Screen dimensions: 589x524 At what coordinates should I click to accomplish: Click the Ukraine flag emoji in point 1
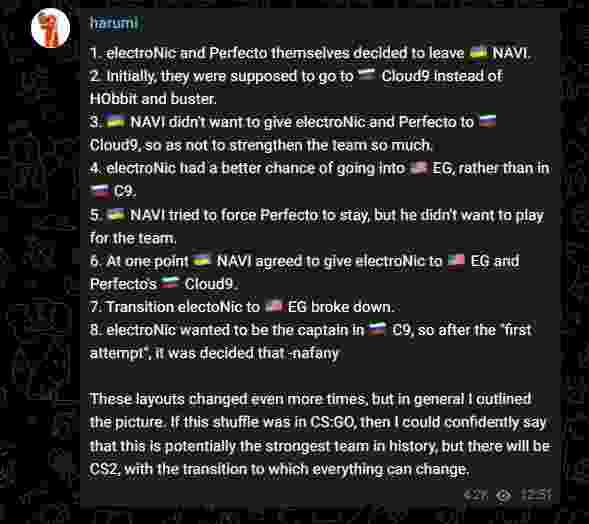pyautogui.click(x=479, y=53)
